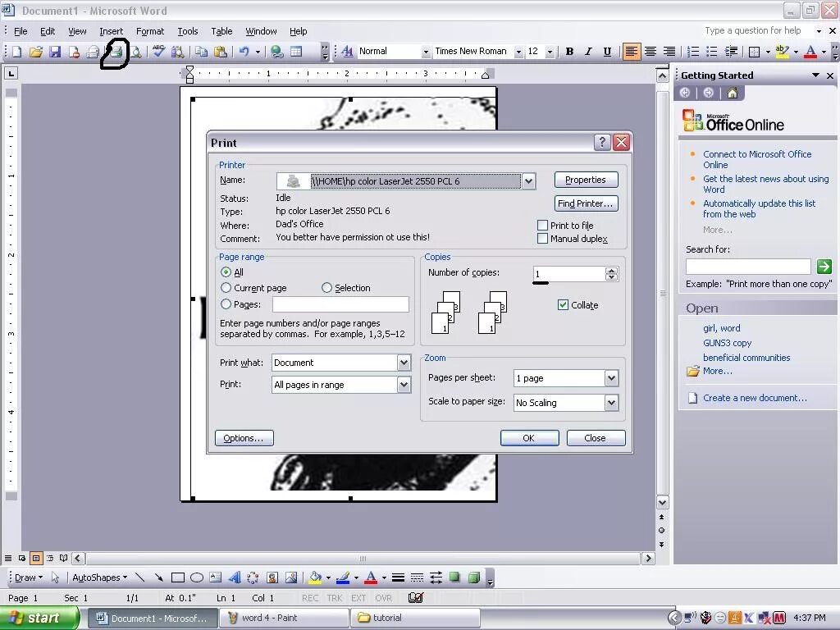
Task: Open the Scale to paper size dropdown
Action: click(x=611, y=403)
